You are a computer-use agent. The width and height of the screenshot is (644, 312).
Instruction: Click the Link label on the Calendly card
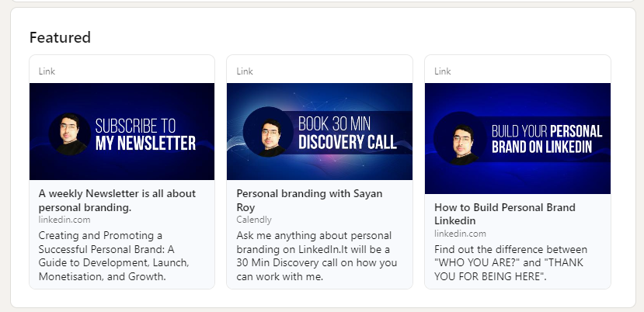click(245, 71)
